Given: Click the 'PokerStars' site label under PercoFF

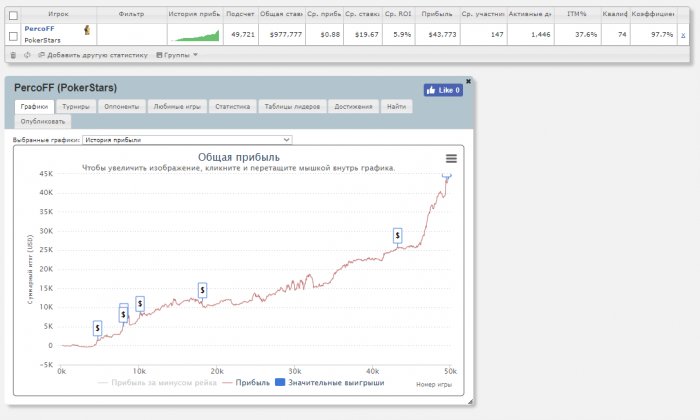Looking at the screenshot, I should 42,40.
